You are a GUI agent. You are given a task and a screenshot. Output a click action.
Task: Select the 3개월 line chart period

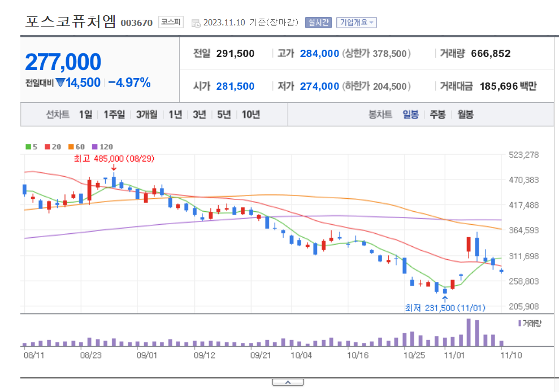tap(146, 115)
